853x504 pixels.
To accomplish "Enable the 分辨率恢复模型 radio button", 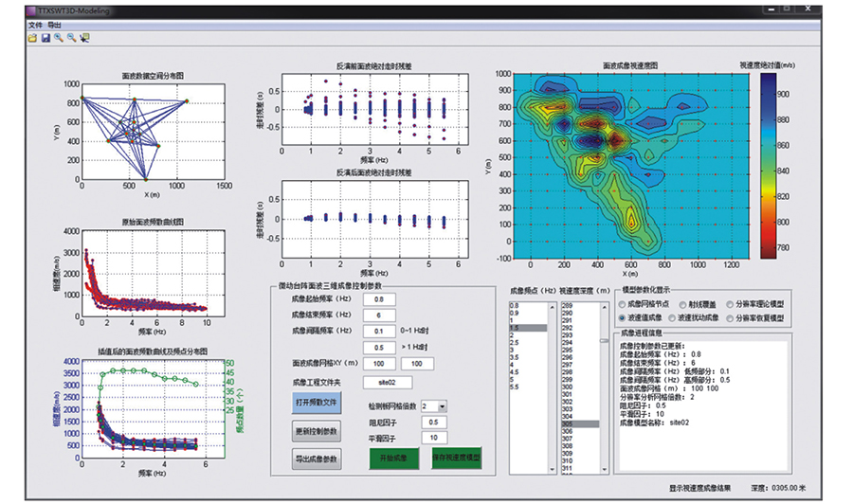I will point(728,318).
